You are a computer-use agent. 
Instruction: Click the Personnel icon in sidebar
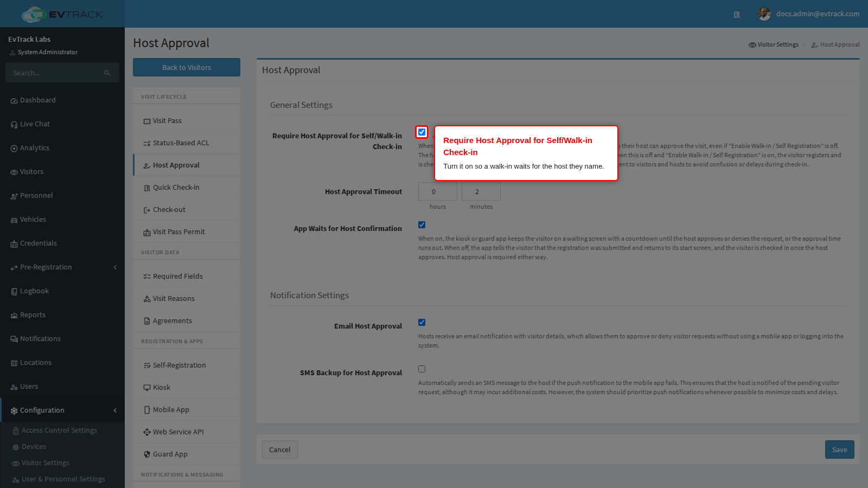[14, 196]
